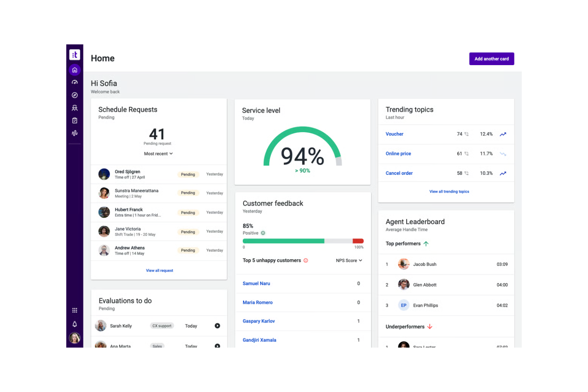Open the NPS Score dropdown
The height and width of the screenshot is (392, 588).
click(x=348, y=261)
